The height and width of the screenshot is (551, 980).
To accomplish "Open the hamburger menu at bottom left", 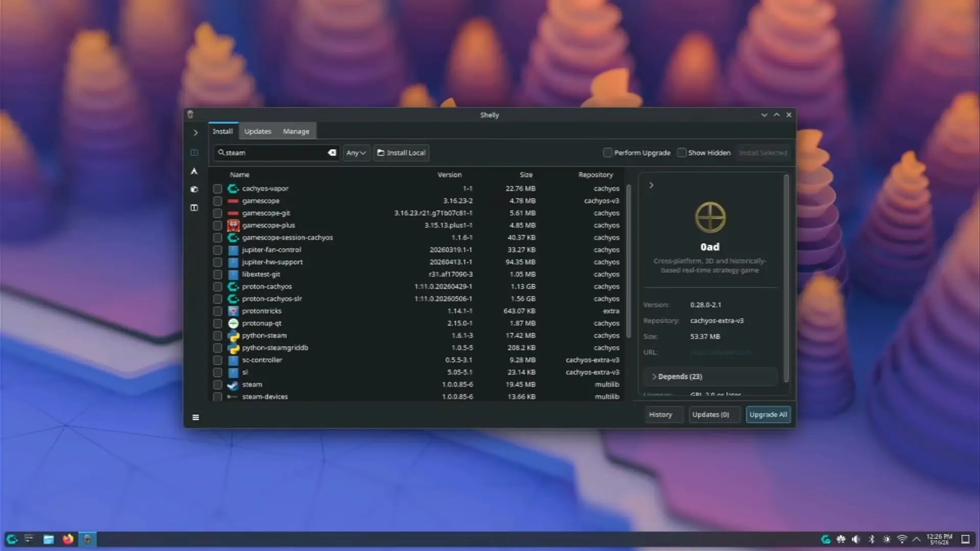I will [x=195, y=417].
